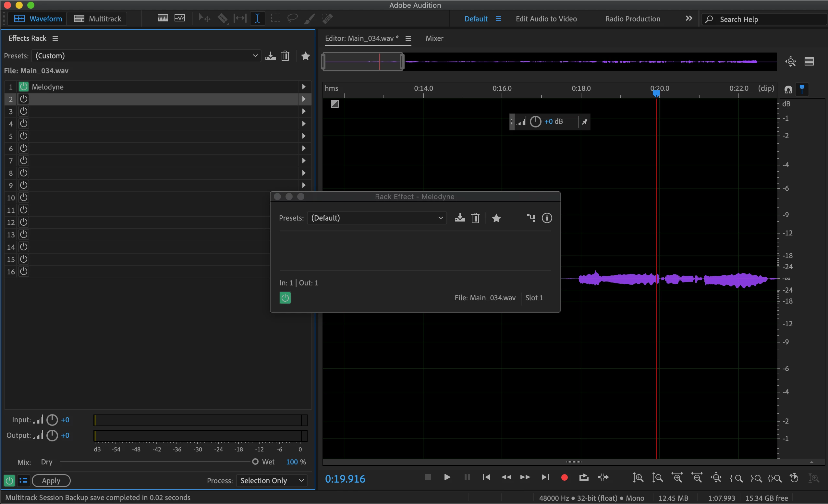Switch to Multitrack view

97,19
